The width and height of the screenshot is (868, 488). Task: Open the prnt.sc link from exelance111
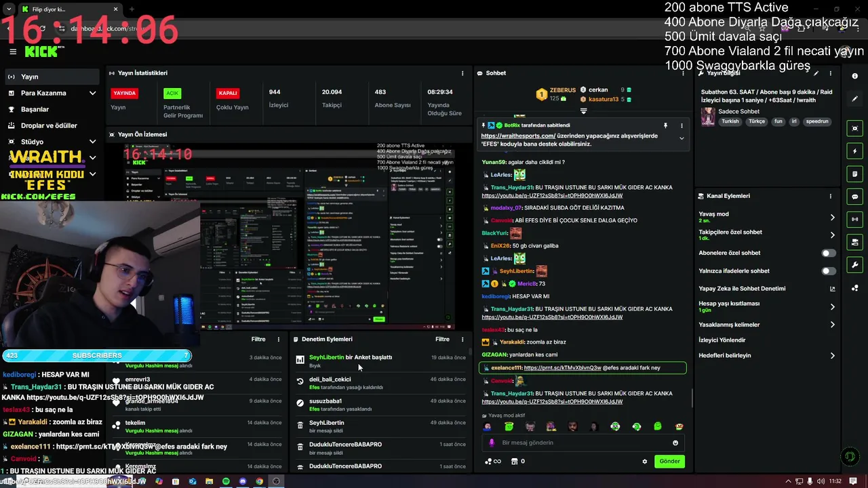tap(562, 368)
